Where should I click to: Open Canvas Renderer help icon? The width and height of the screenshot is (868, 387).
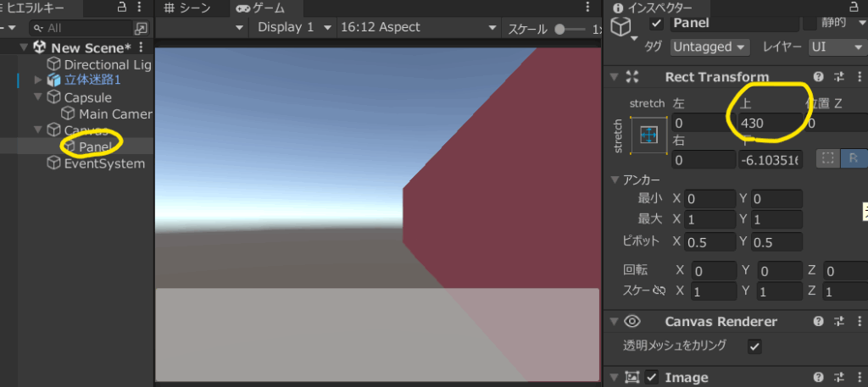point(818,321)
